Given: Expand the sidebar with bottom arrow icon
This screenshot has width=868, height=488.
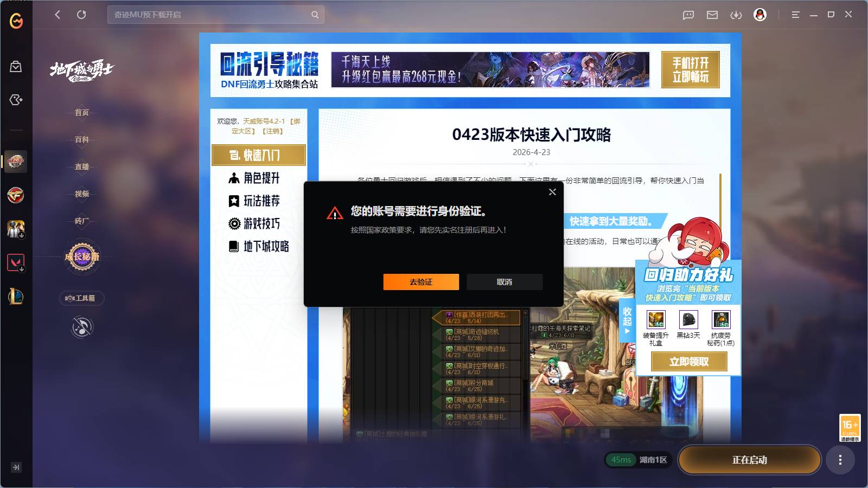Looking at the screenshot, I should tap(16, 467).
